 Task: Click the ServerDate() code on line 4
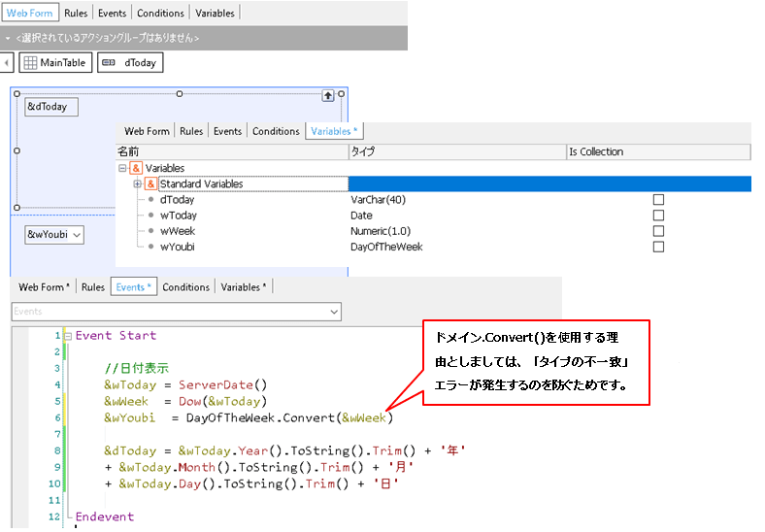click(x=222, y=384)
